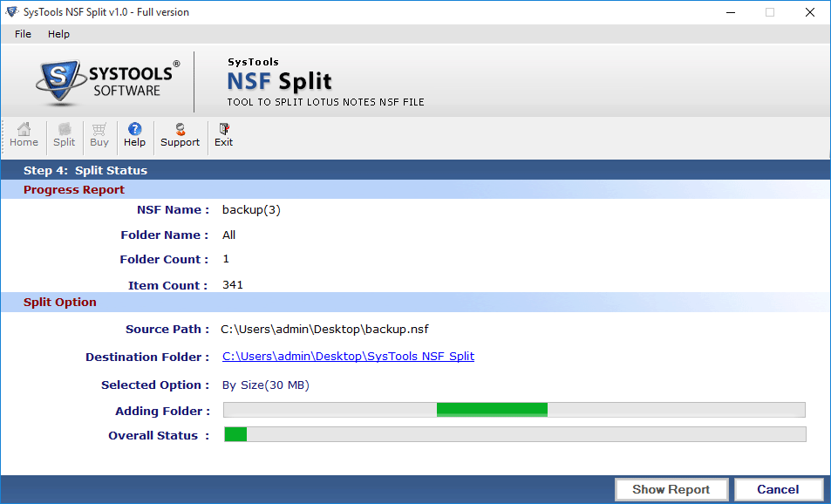Open the Help menu
The width and height of the screenshot is (831, 504).
58,34
